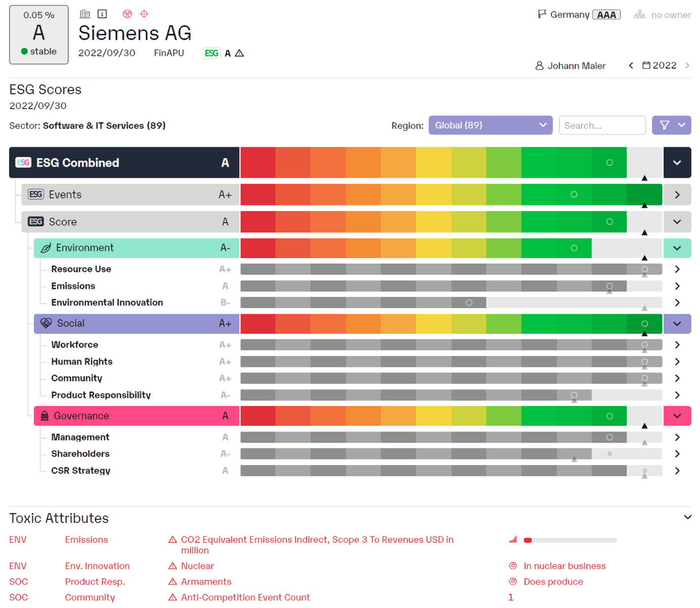The height and width of the screenshot is (608, 700).
Task: Click the building icon in Governance row
Action: [45, 415]
